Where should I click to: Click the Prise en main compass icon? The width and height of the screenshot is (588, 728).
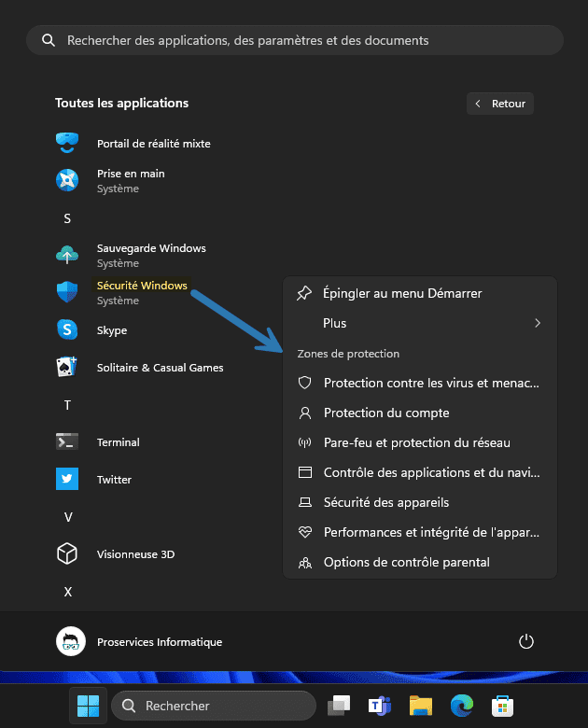67,180
